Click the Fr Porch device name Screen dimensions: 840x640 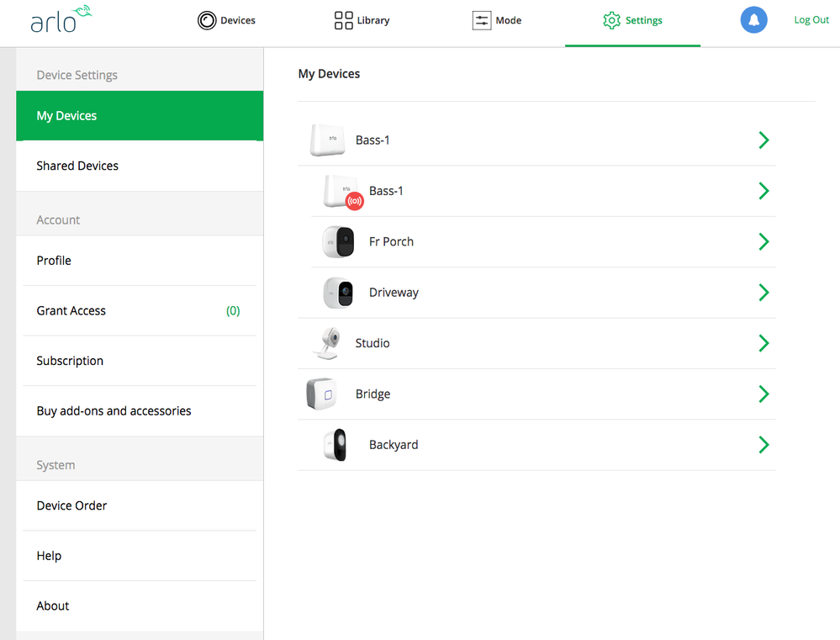391,242
